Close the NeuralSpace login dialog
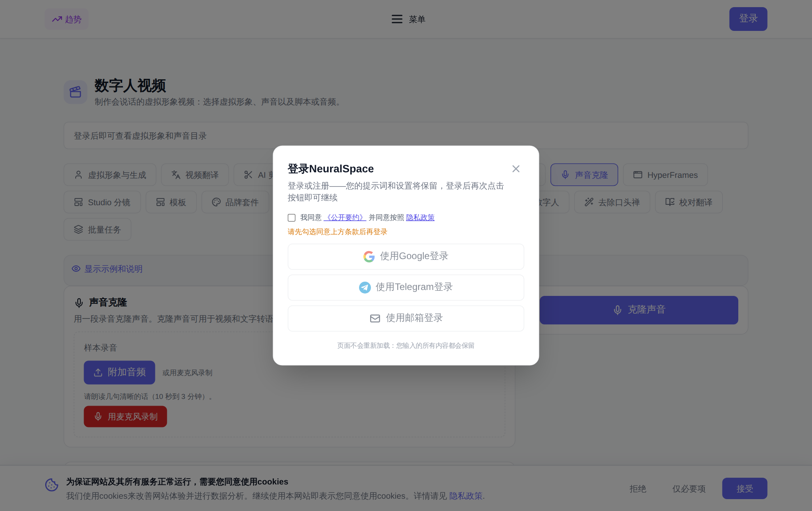The width and height of the screenshot is (812, 511). tap(516, 169)
